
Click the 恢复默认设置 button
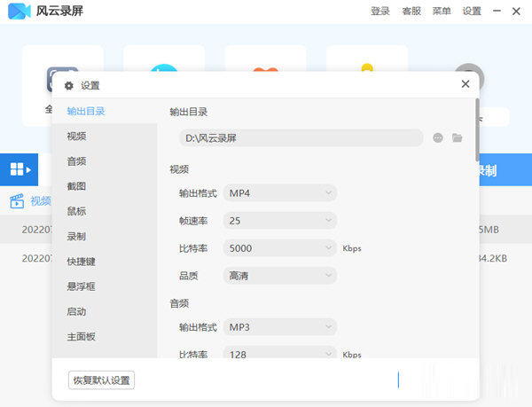click(x=101, y=380)
